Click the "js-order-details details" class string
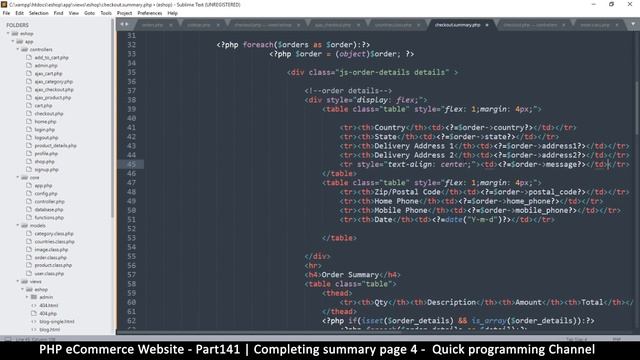This screenshot has width=640, height=360. (x=392, y=72)
